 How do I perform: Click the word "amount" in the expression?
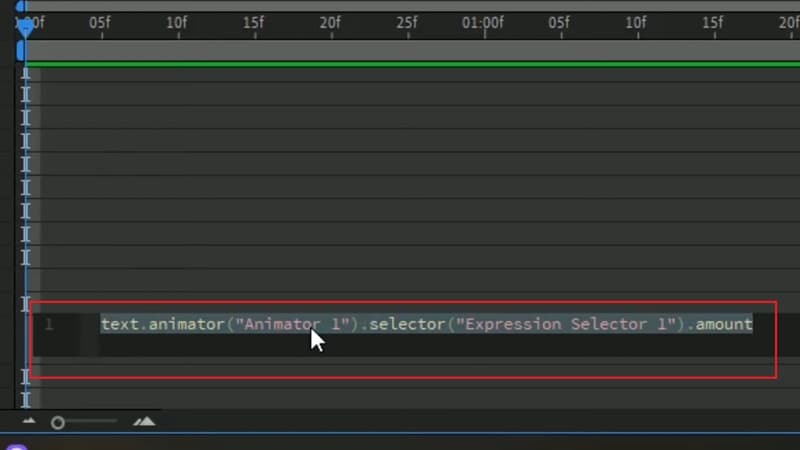click(x=724, y=324)
